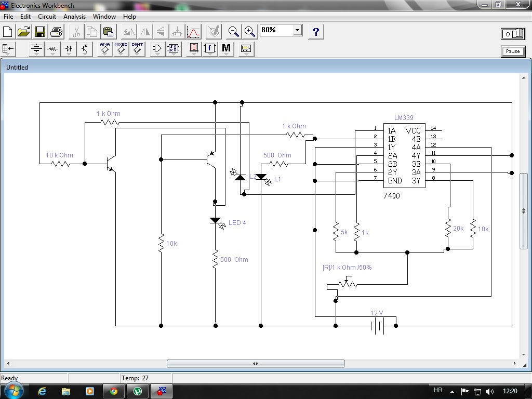Print the circuit schematic
This screenshot has width=532, height=399.
click(x=56, y=32)
